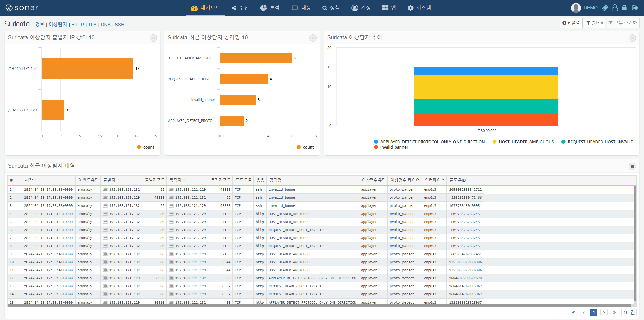Go to previous page with left arrow
The height and width of the screenshot is (320, 644).
coord(584,313)
